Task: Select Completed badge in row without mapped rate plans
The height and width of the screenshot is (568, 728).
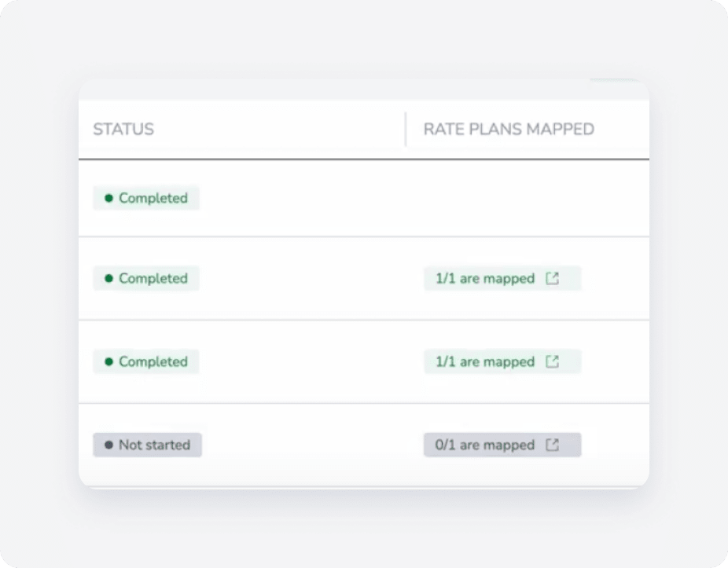Action: 146,198
